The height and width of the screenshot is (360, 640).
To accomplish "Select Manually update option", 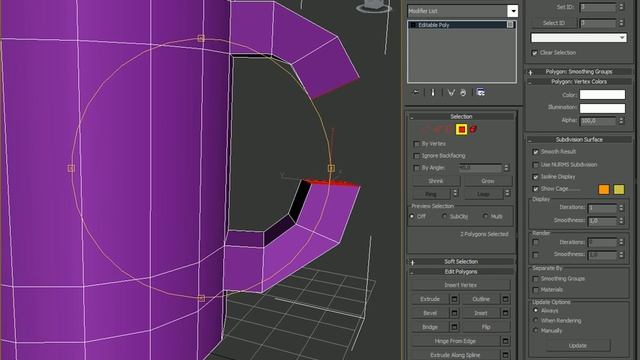I will 536,331.
